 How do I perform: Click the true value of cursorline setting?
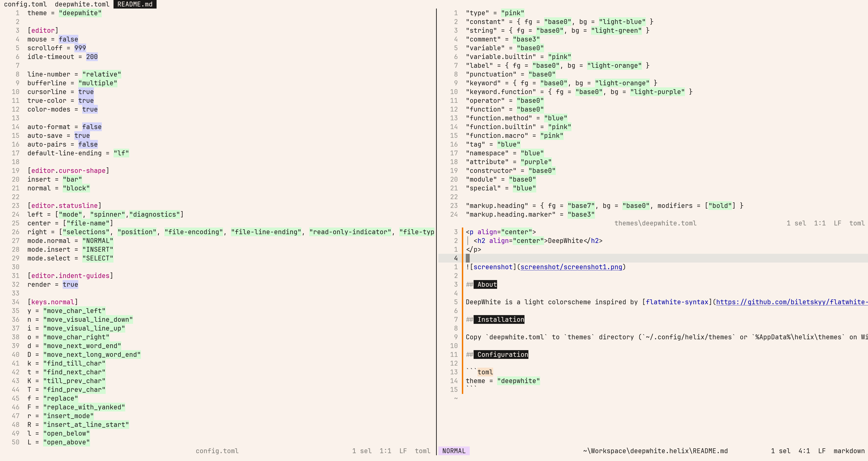coord(86,92)
